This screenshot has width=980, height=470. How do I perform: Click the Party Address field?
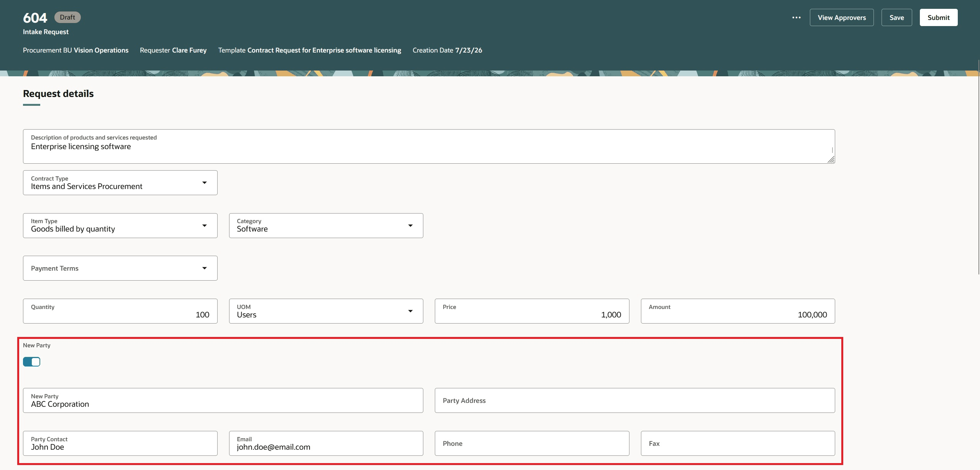[635, 401]
